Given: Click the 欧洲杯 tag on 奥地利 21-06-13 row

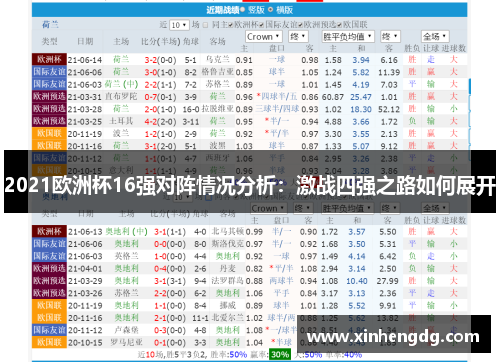Looking at the screenshot, I should pyautogui.click(x=49, y=231).
